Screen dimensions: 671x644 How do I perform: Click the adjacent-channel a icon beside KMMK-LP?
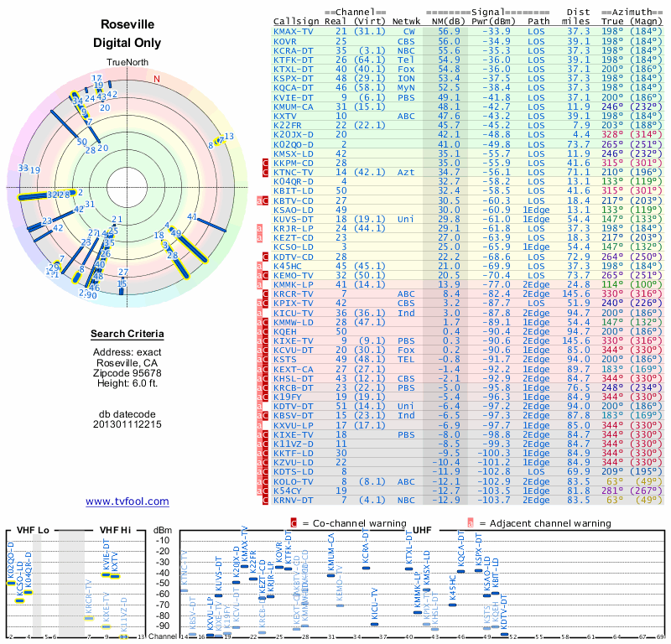click(x=259, y=284)
